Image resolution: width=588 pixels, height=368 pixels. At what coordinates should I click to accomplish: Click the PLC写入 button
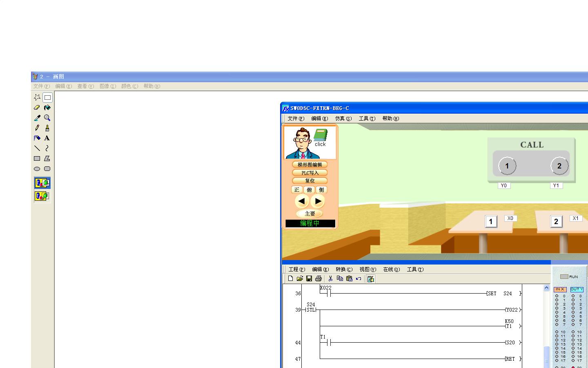(x=310, y=173)
